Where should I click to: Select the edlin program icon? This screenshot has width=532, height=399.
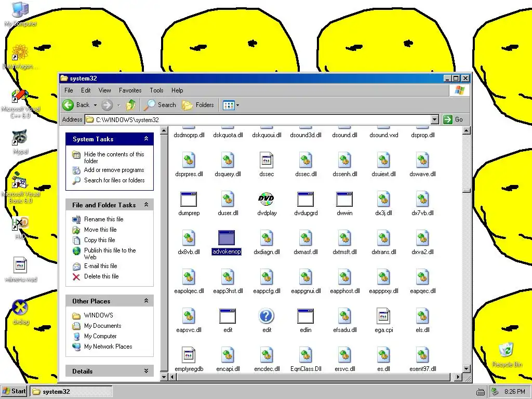pyautogui.click(x=305, y=316)
